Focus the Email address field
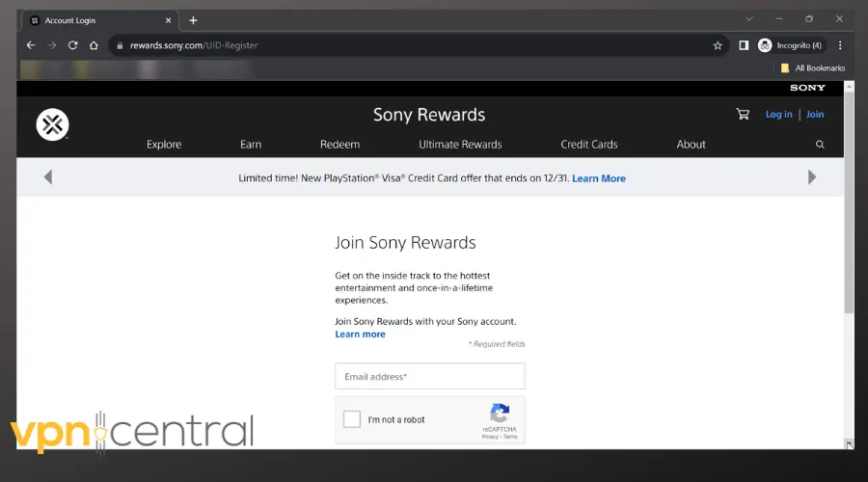Viewport: 868px width, 482px height. [429, 376]
